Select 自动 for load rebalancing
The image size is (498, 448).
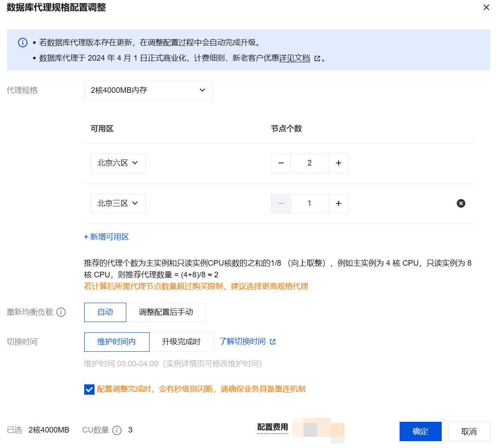[x=105, y=312]
